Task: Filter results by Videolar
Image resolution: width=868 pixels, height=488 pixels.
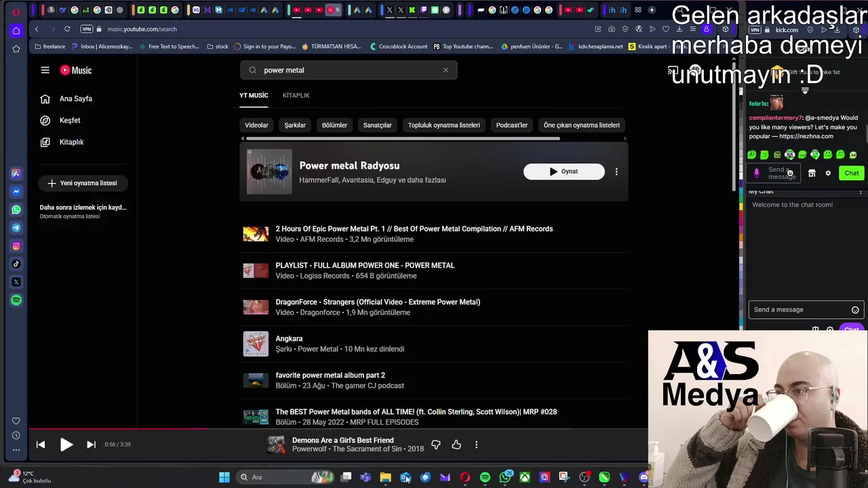Action: [256, 125]
